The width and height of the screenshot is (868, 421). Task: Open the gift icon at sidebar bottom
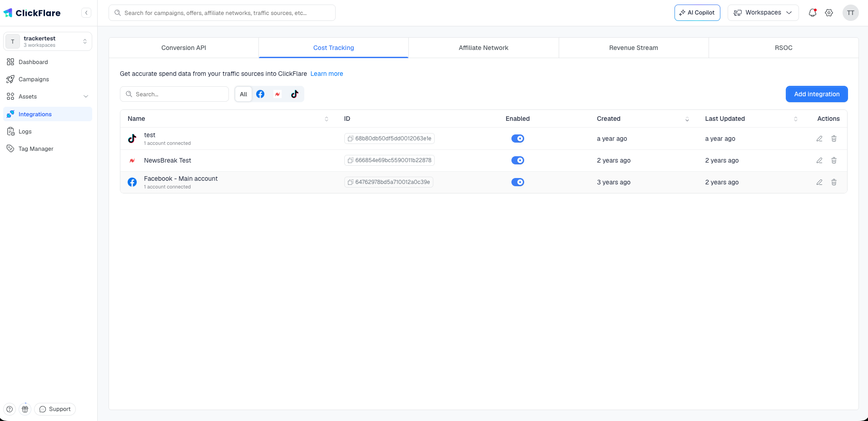click(x=25, y=409)
